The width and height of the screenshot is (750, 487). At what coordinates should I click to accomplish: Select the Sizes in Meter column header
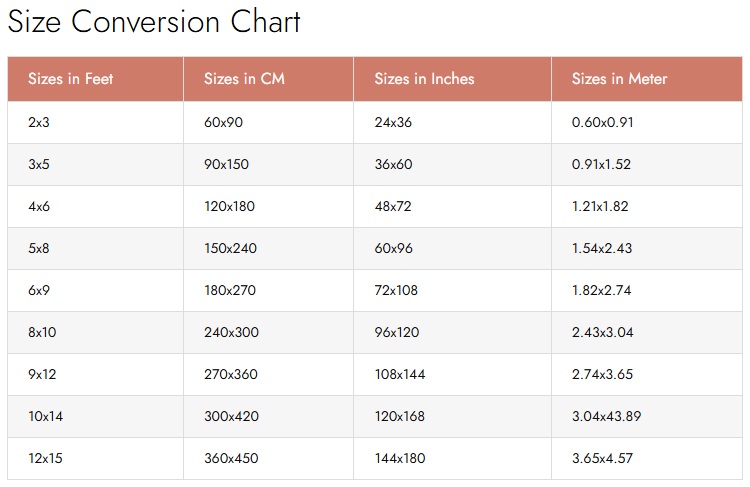click(647, 79)
